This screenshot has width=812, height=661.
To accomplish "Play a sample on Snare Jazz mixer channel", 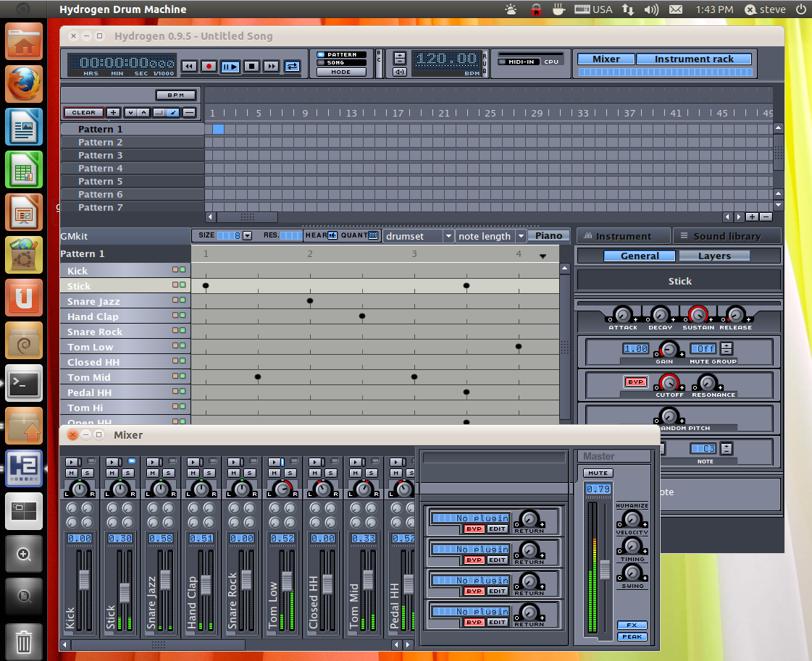I will [153, 462].
